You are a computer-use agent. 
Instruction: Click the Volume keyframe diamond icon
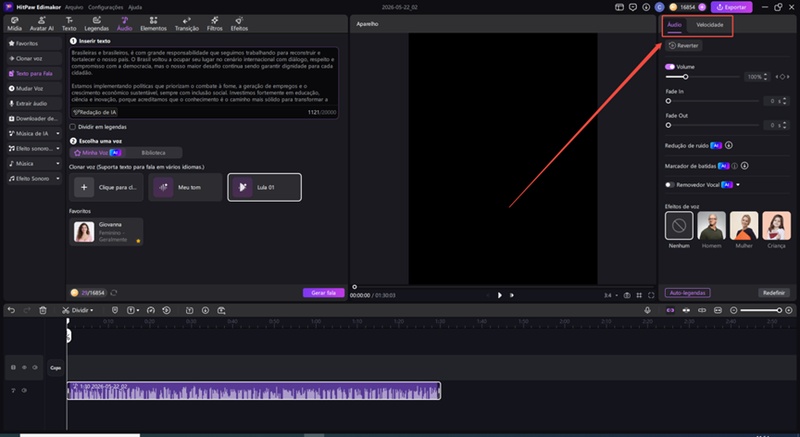point(783,77)
